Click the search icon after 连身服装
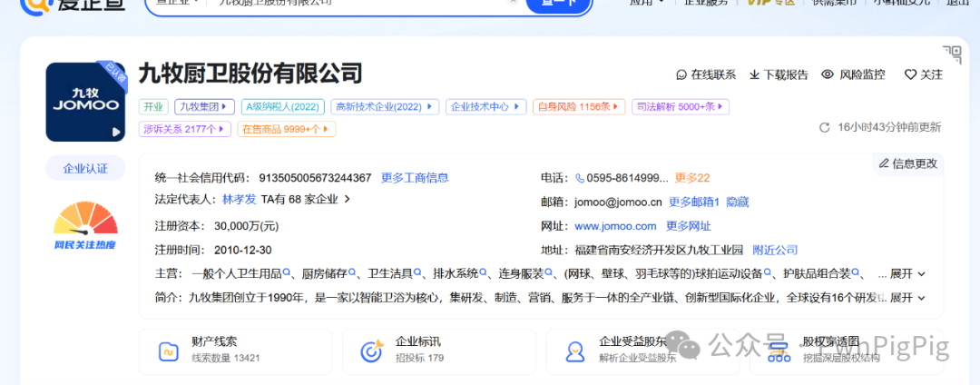The width and height of the screenshot is (980, 385). (x=548, y=272)
